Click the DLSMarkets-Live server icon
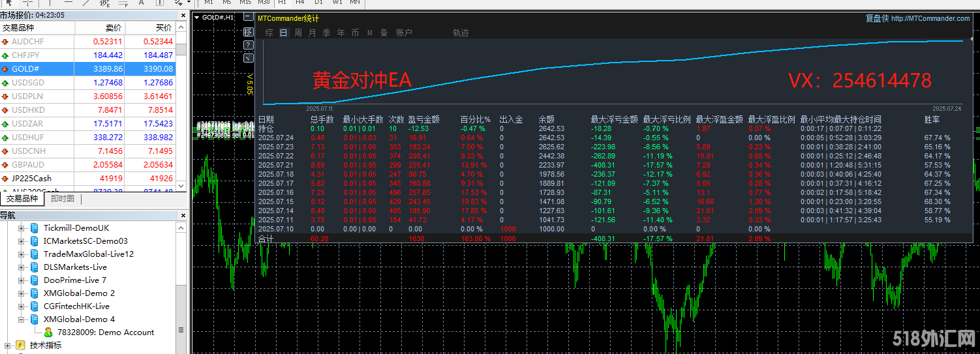The image size is (980, 354). tap(35, 267)
